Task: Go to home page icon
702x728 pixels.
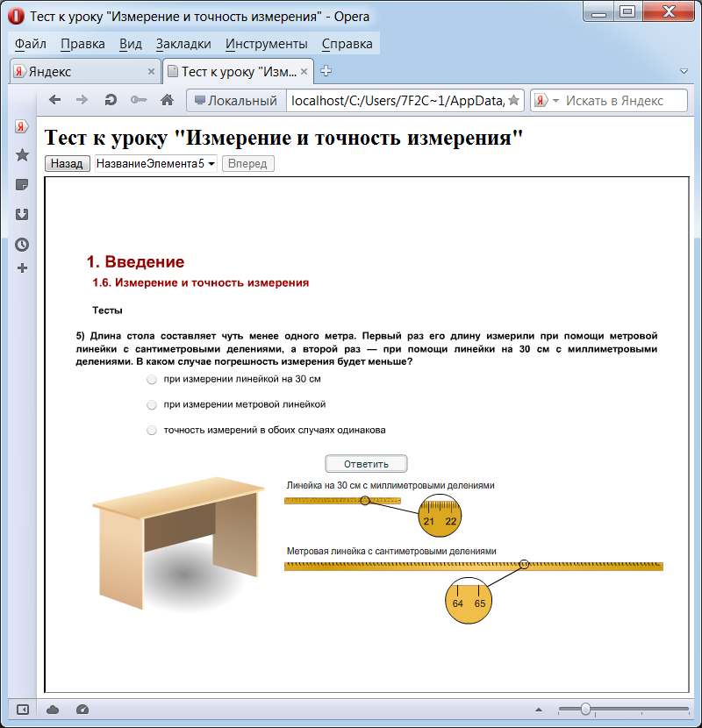Action: pos(168,100)
